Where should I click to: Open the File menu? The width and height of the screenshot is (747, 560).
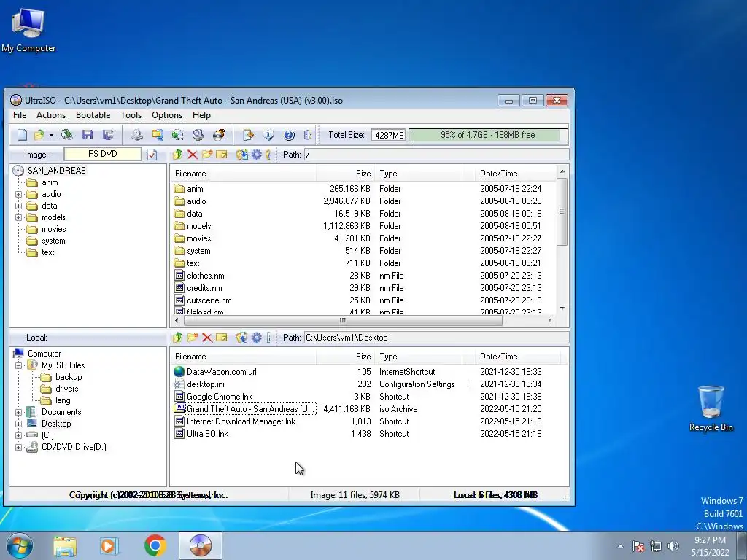pyautogui.click(x=20, y=115)
